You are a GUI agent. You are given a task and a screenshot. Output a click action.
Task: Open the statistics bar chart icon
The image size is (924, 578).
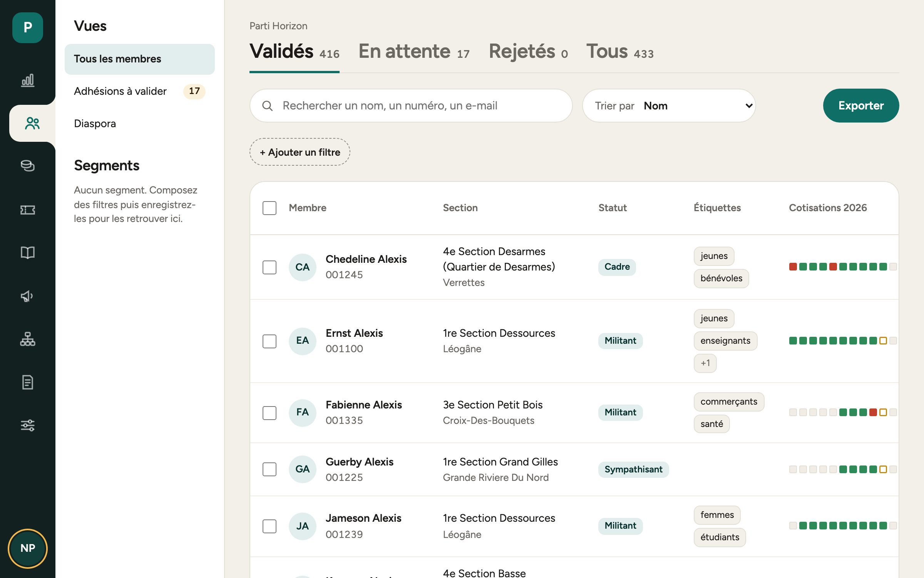pos(28,80)
